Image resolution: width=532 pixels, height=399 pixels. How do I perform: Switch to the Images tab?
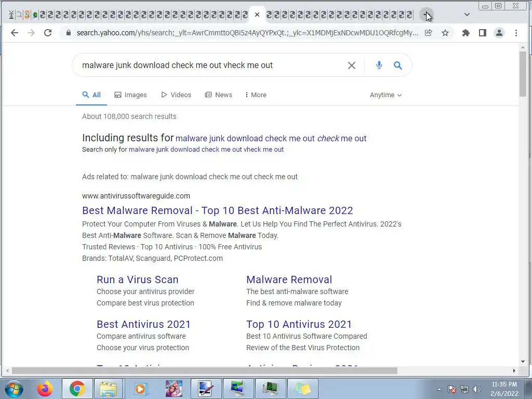(130, 95)
